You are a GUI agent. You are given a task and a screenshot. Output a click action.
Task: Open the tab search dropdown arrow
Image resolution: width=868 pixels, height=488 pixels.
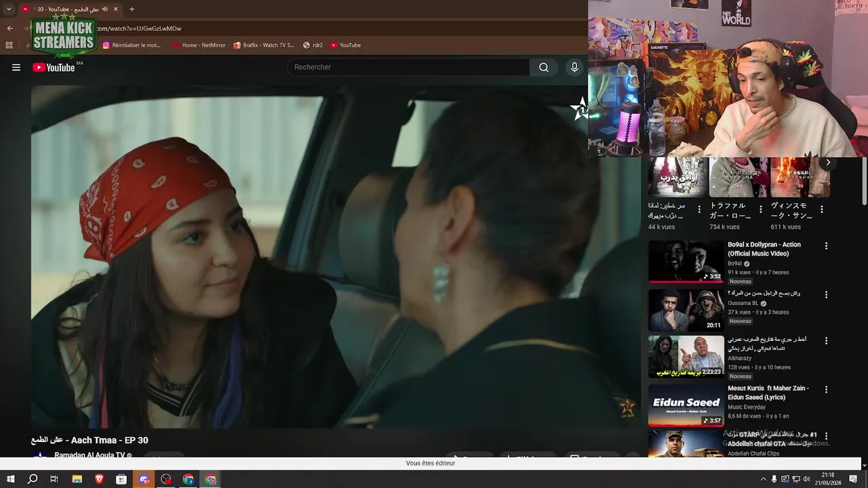point(9,9)
